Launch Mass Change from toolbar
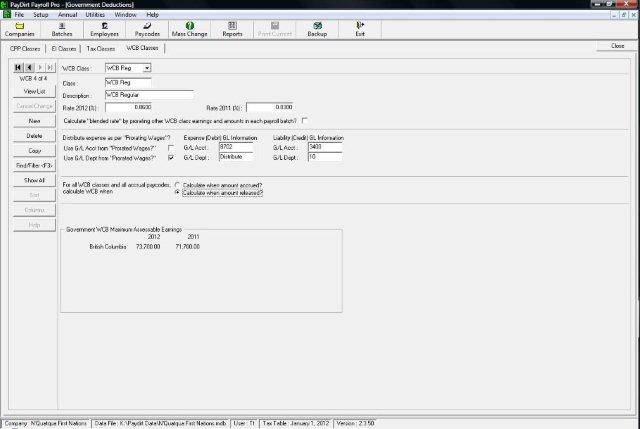 click(190, 29)
